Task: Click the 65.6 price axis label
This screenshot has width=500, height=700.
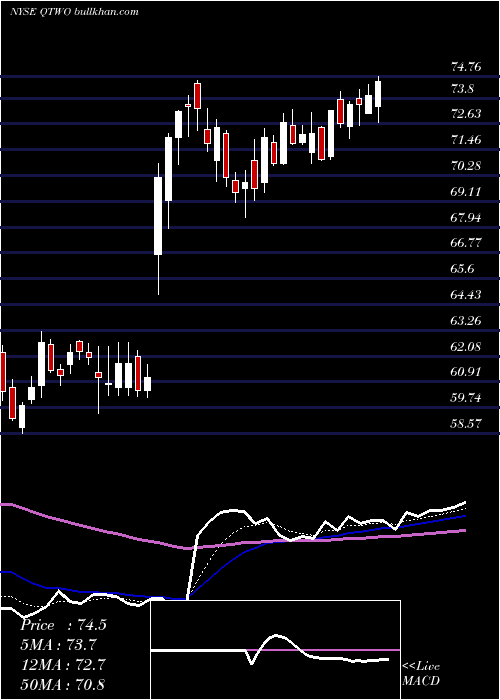Action: pyautogui.click(x=462, y=269)
